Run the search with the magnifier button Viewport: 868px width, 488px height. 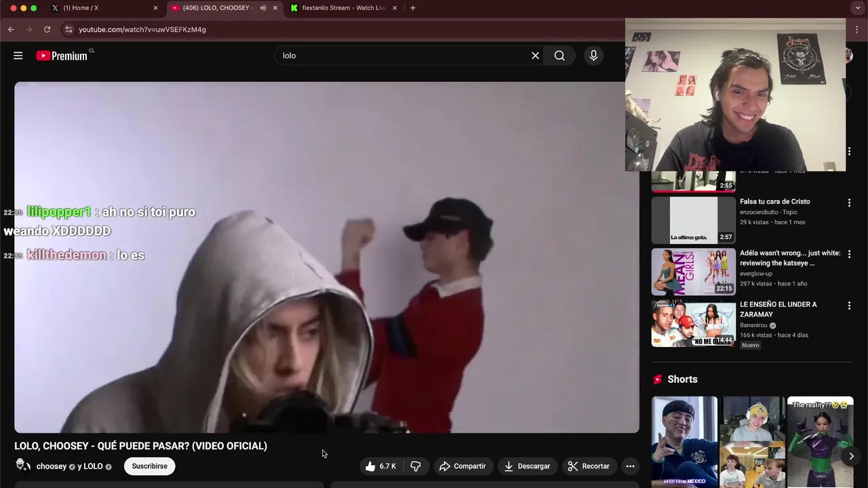point(559,56)
